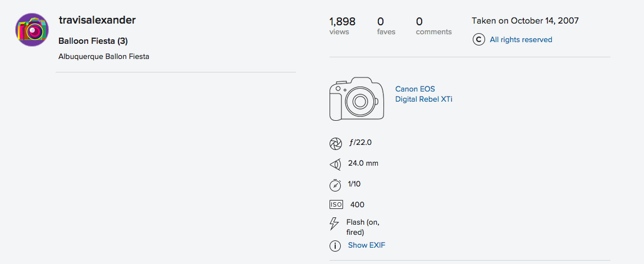Open the All rights reserved license link
Screen dimensions: 644x264
521,40
